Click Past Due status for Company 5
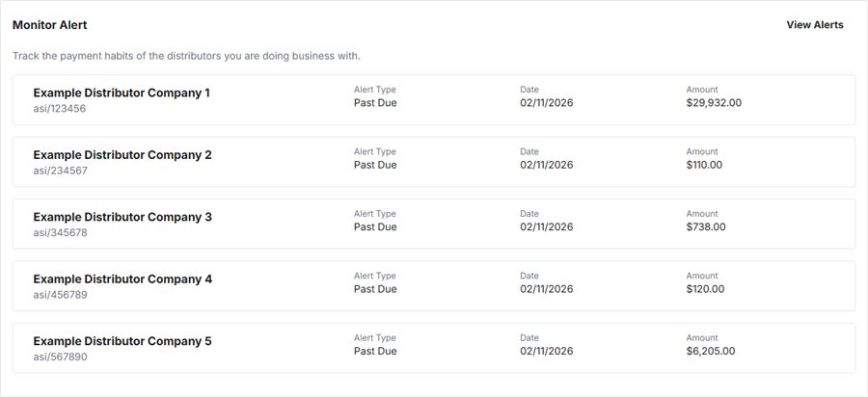This screenshot has height=397, width=868. click(375, 351)
